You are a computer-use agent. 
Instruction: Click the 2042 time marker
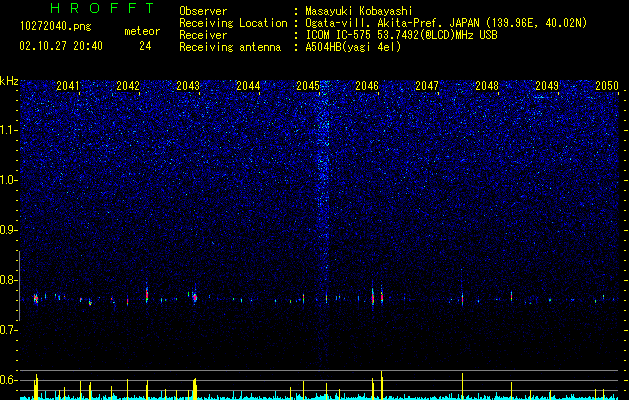tap(128, 86)
